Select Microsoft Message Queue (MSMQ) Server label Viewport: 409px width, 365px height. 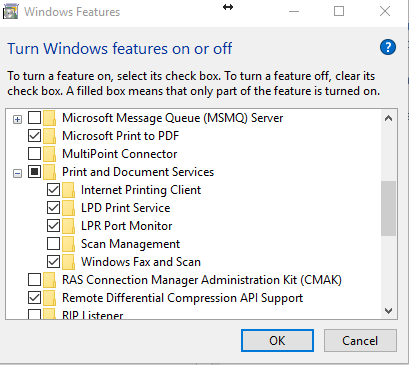click(173, 118)
